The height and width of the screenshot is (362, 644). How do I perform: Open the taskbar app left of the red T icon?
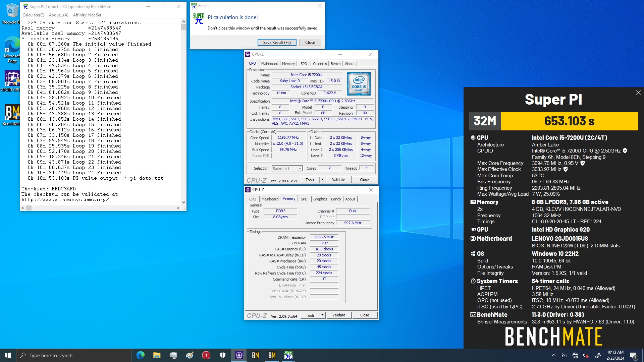coord(190,355)
